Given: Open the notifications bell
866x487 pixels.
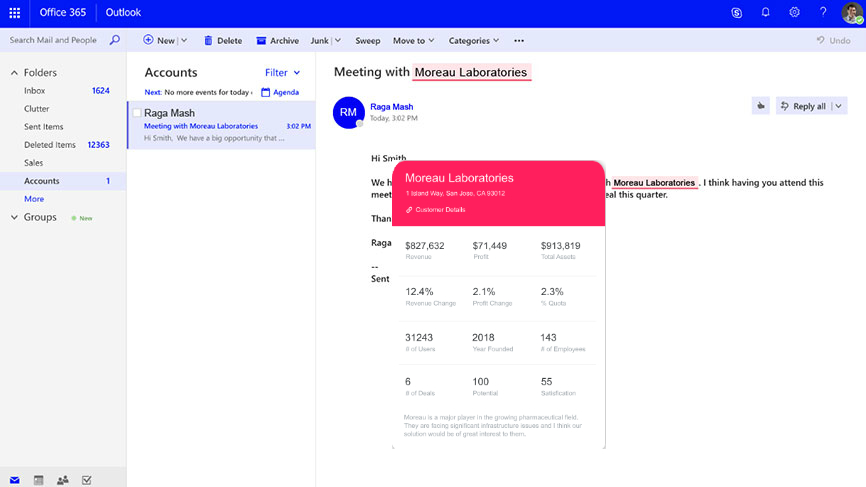Looking at the screenshot, I should click(765, 12).
